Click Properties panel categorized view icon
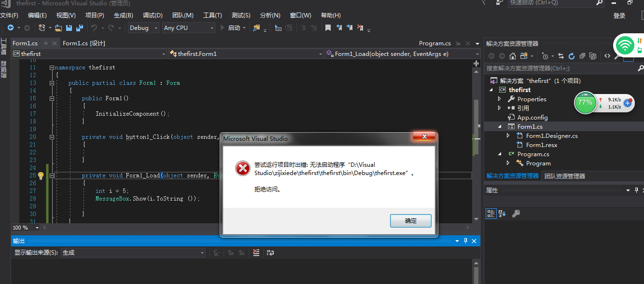This screenshot has height=284, width=644. pyautogui.click(x=491, y=214)
